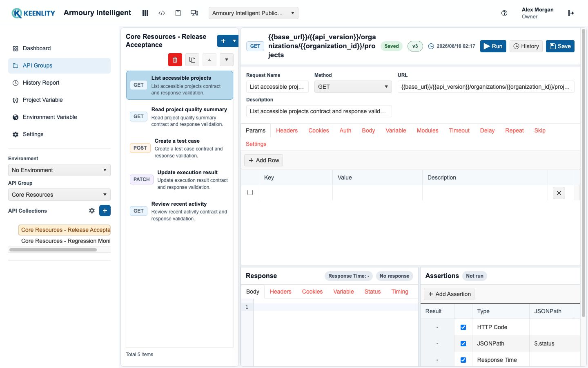Screen dimensions: 588x368
Task: Select Review recent activity request
Action: coord(180,211)
